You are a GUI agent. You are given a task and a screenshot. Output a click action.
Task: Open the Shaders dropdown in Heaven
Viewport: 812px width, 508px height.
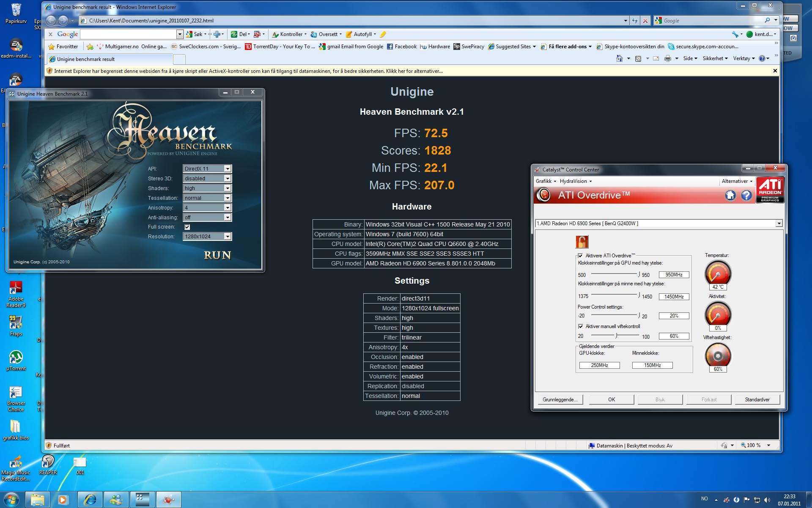[x=207, y=188]
